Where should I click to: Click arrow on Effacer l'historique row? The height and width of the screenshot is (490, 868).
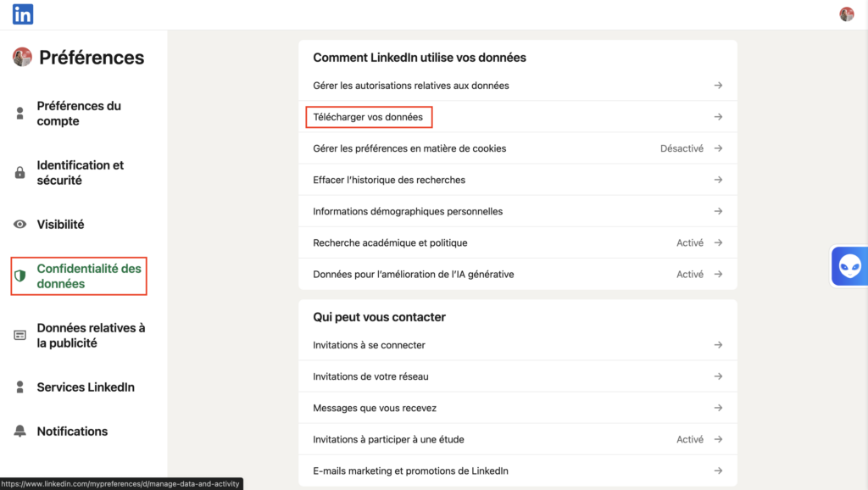718,180
